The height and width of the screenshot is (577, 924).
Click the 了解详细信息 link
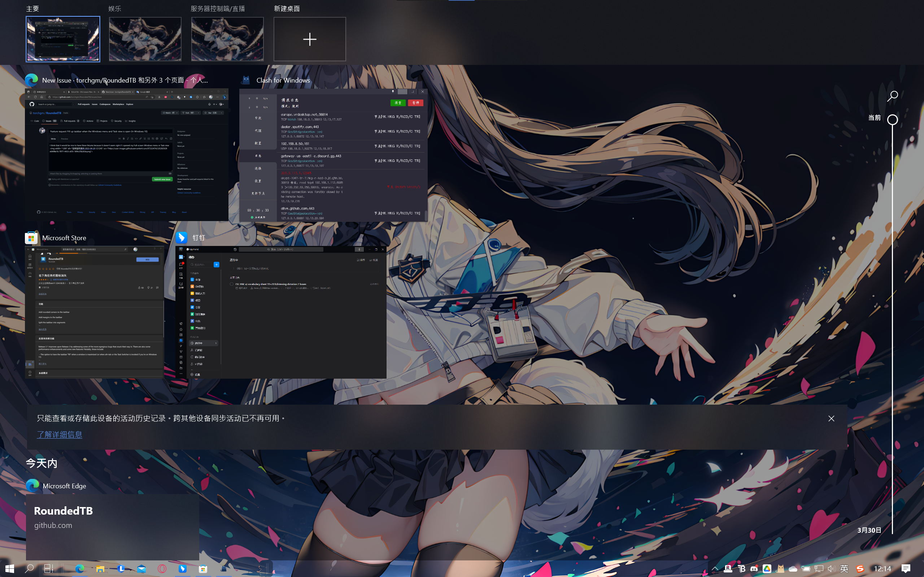pyautogui.click(x=60, y=434)
